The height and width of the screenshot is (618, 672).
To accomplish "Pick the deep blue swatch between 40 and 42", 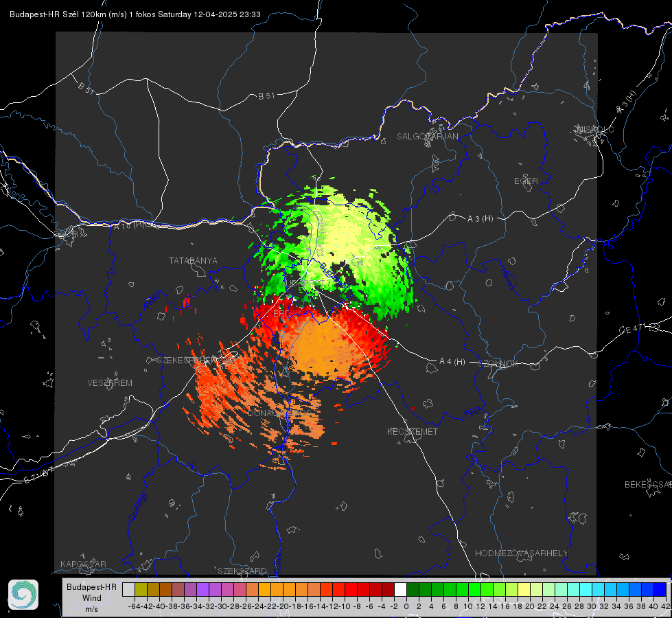I will (660, 589).
